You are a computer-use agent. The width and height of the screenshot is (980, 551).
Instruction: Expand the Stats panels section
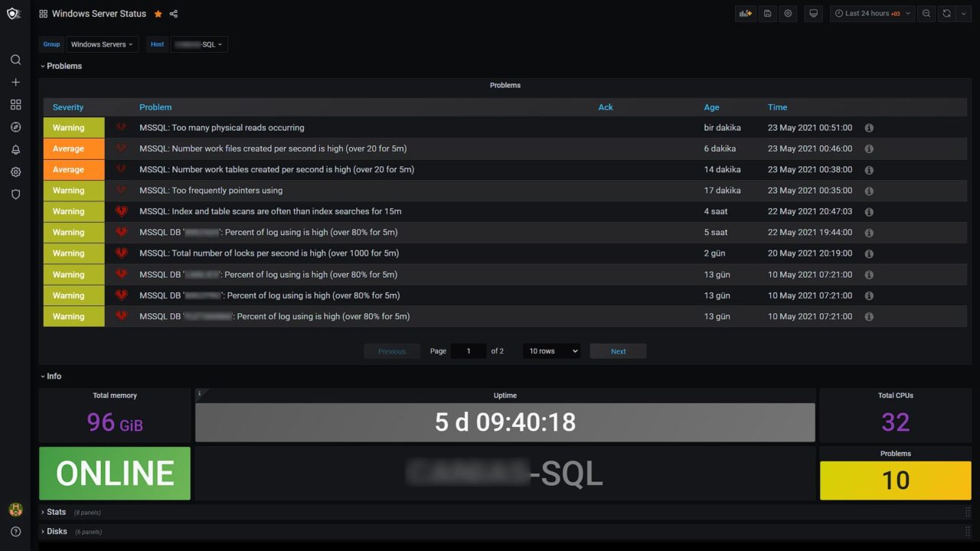(x=55, y=511)
